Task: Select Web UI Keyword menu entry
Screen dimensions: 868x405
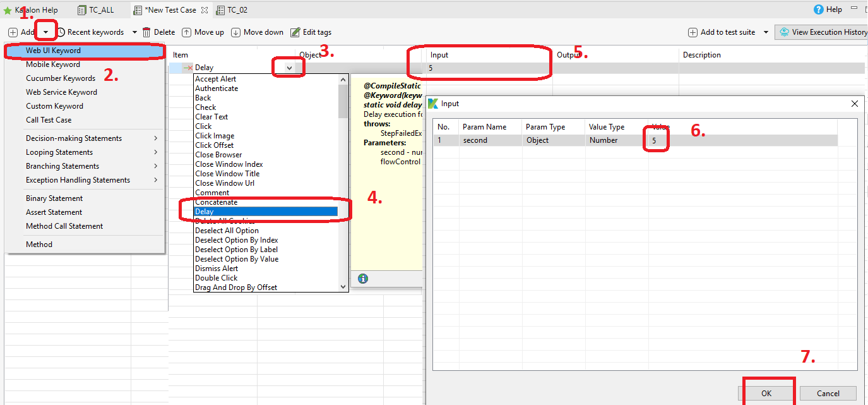Action: coord(85,51)
